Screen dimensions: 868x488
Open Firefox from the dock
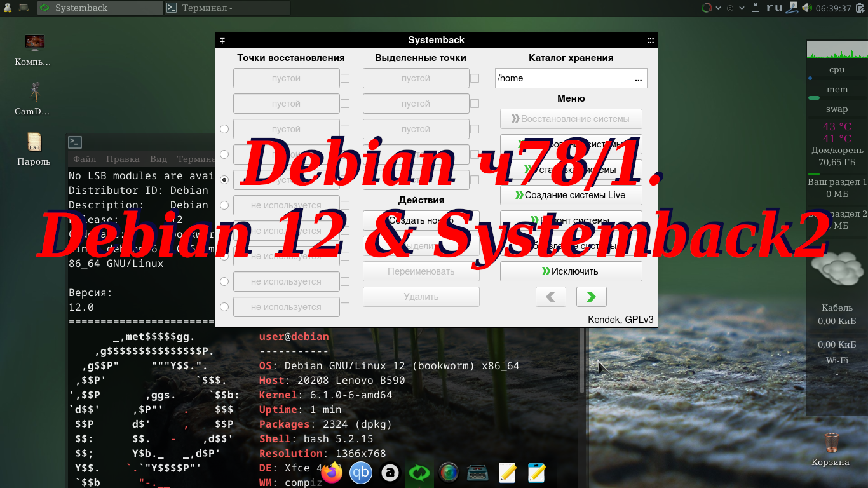click(x=331, y=473)
